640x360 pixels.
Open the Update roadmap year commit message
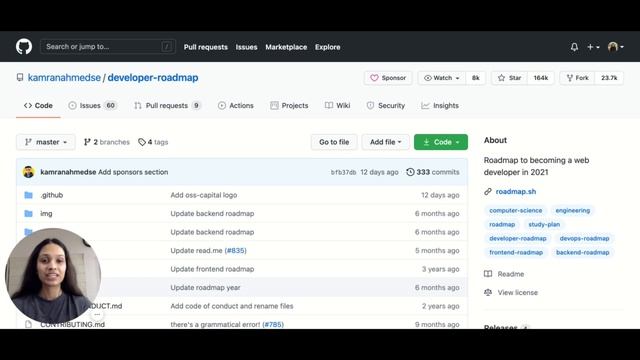[205, 287]
